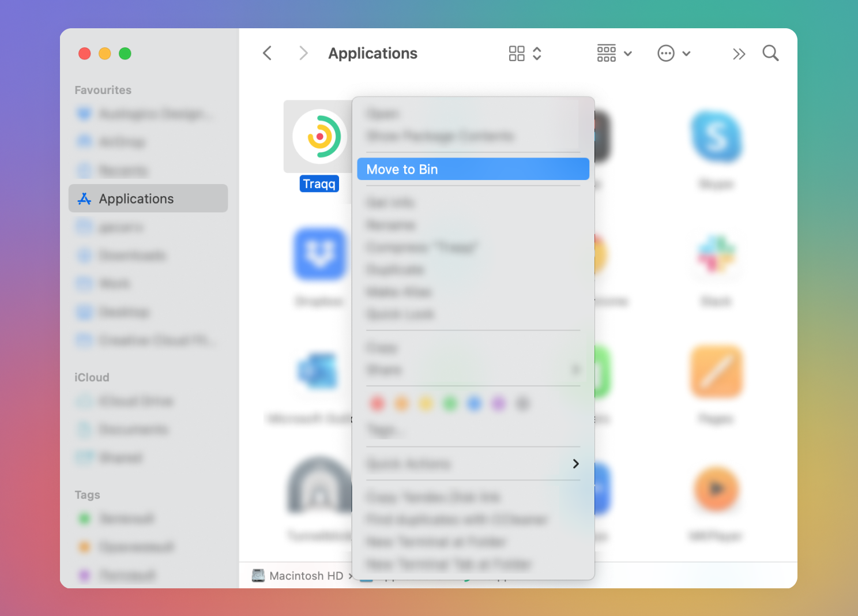Click the Applications window title

tap(372, 54)
